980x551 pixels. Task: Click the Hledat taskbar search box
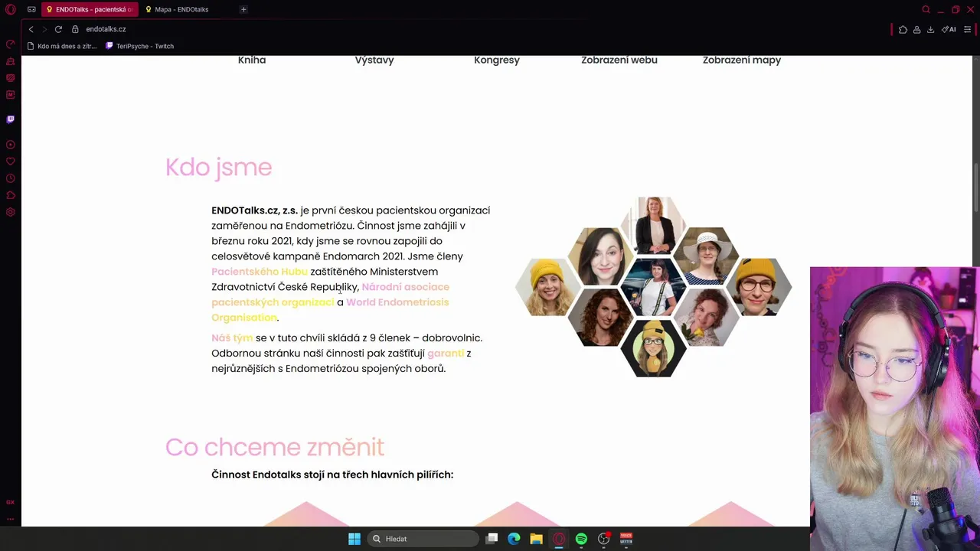point(422,539)
